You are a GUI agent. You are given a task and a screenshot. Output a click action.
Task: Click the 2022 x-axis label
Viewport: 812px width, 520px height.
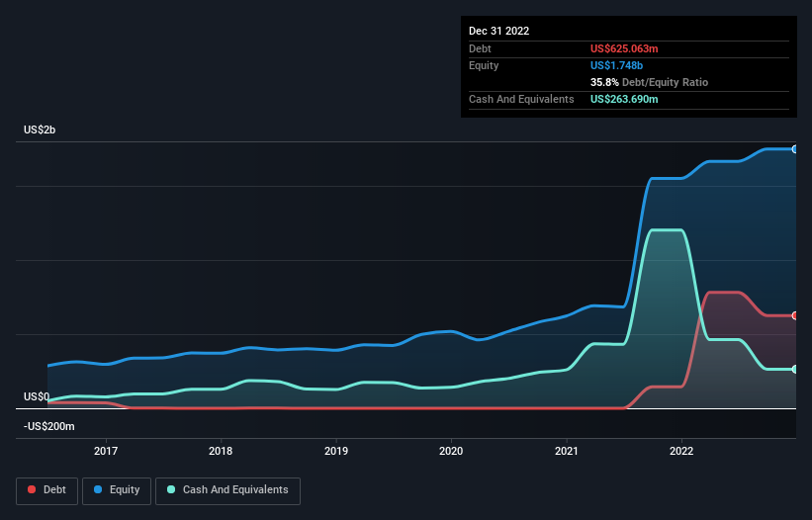click(x=681, y=451)
